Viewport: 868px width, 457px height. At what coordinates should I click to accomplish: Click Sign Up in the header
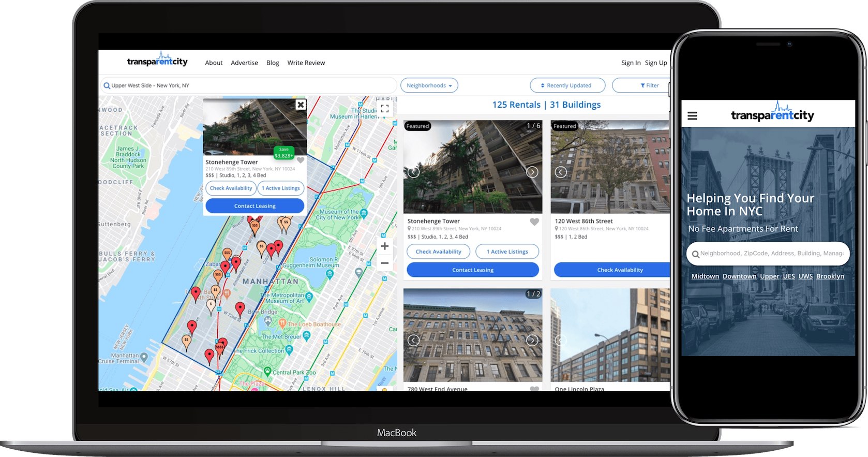point(656,63)
